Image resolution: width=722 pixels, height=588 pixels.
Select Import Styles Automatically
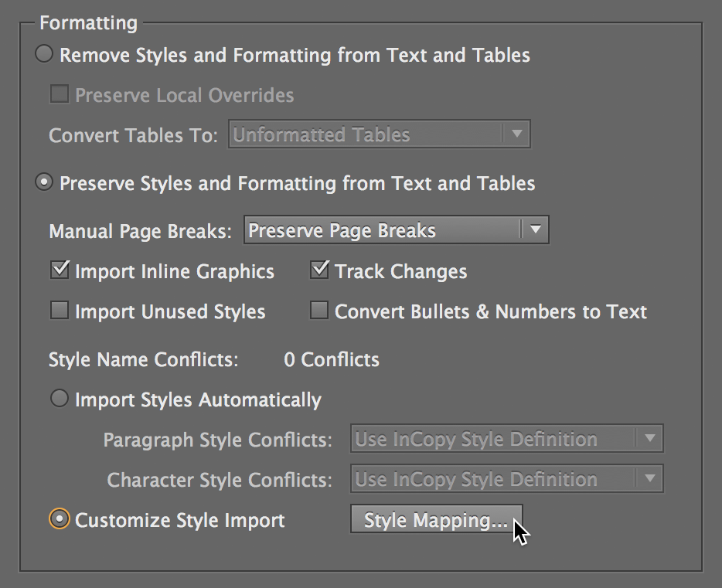60,399
